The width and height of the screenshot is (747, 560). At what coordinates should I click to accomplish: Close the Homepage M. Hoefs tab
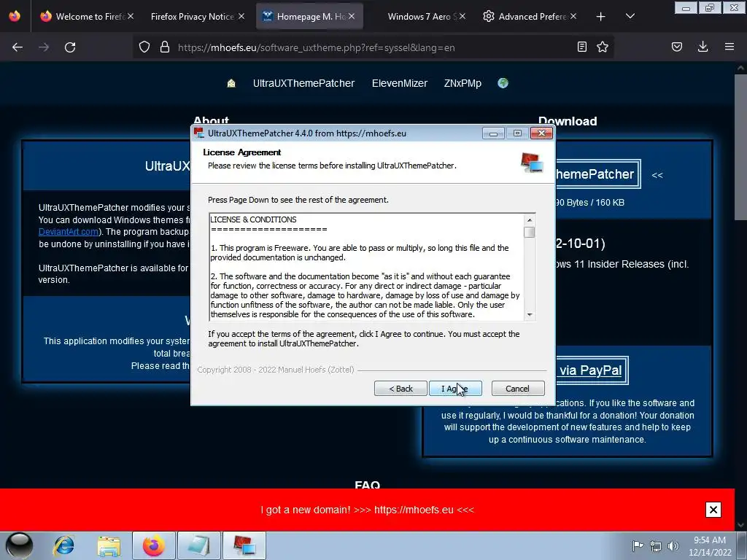(352, 16)
